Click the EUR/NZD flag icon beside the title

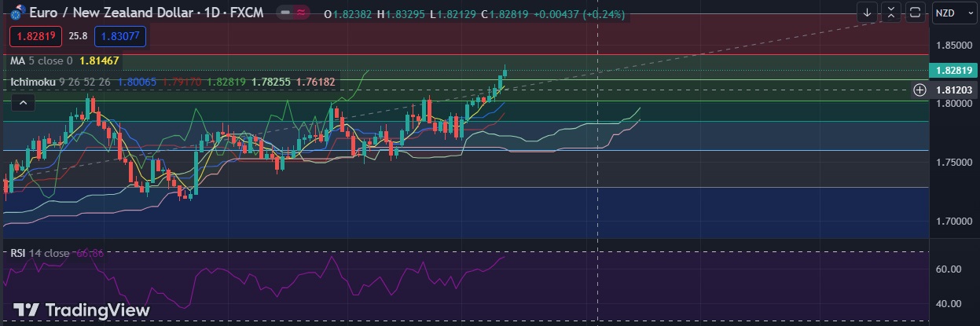17,14
